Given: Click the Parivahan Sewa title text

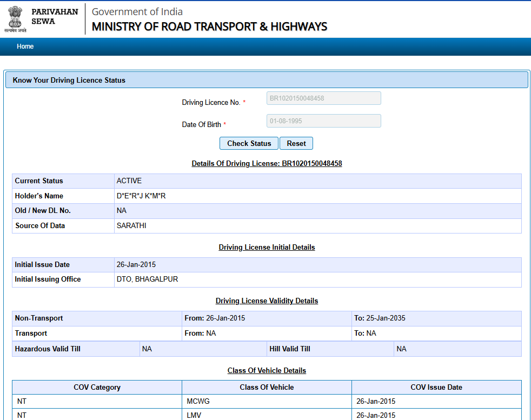Looking at the screenshot, I should click(x=55, y=17).
